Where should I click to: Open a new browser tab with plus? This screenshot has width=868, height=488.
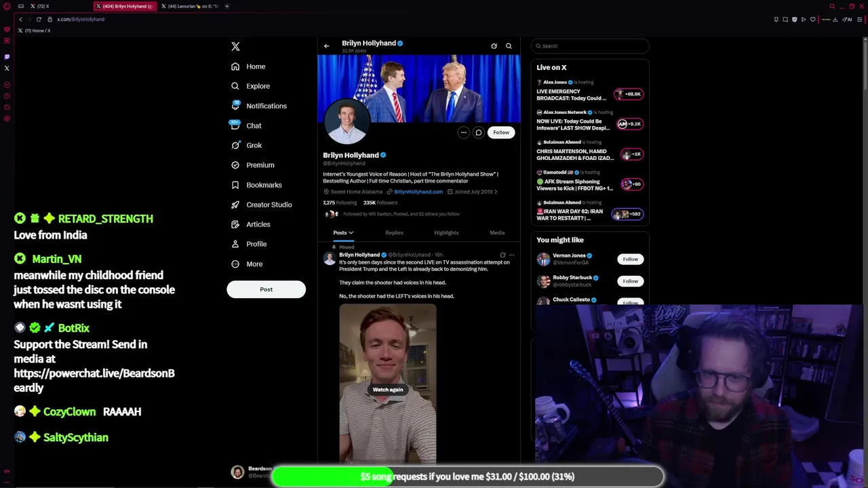click(227, 6)
